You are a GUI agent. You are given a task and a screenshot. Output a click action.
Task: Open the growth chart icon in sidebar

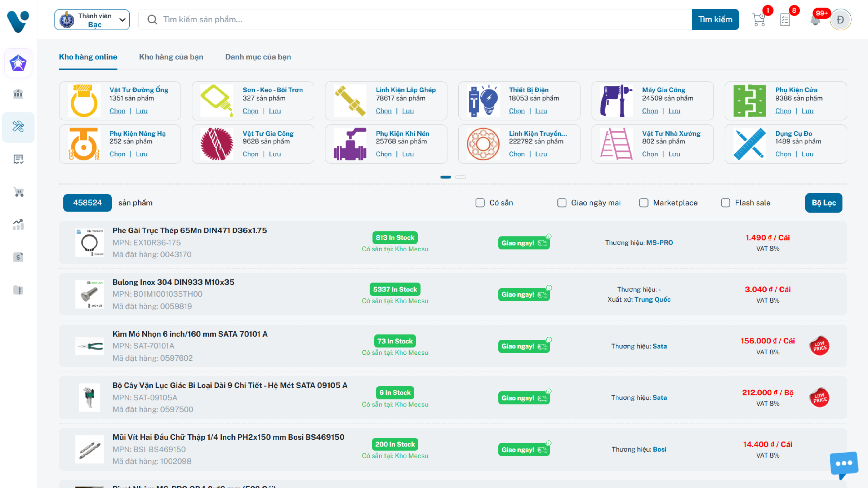pyautogui.click(x=18, y=224)
